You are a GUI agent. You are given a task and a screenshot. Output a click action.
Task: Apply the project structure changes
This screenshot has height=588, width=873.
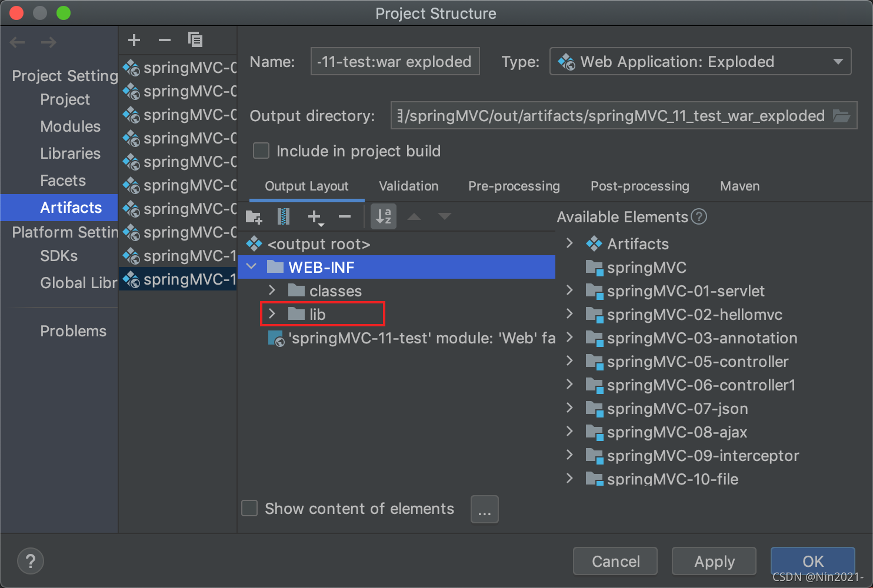point(714,561)
